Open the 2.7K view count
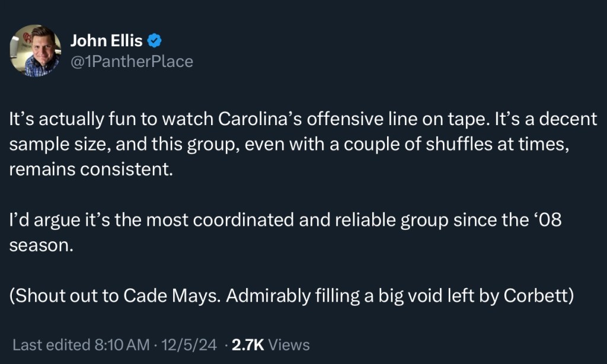607x364 pixels. coord(247,344)
